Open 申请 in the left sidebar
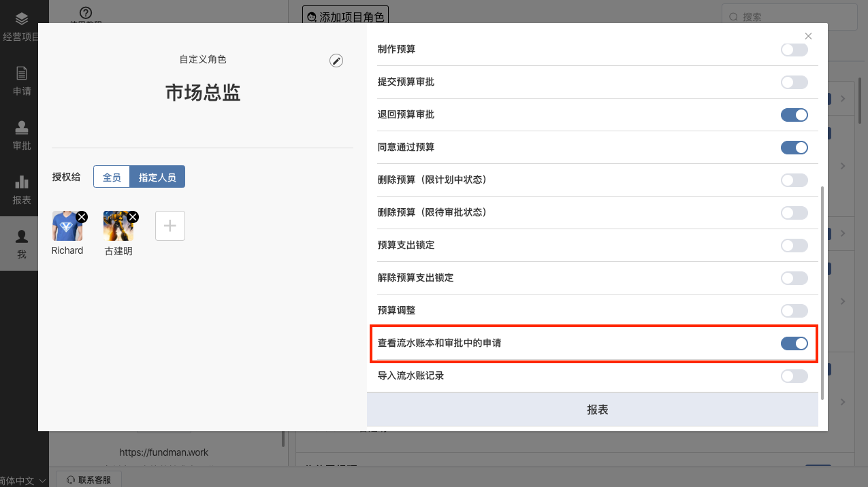This screenshot has width=868, height=487. [x=22, y=81]
